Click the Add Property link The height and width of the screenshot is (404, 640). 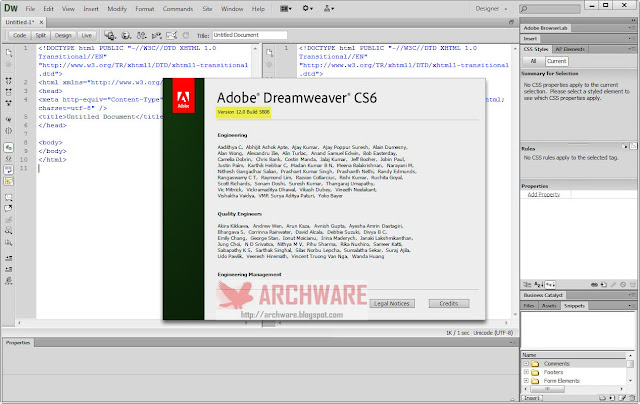click(x=544, y=195)
